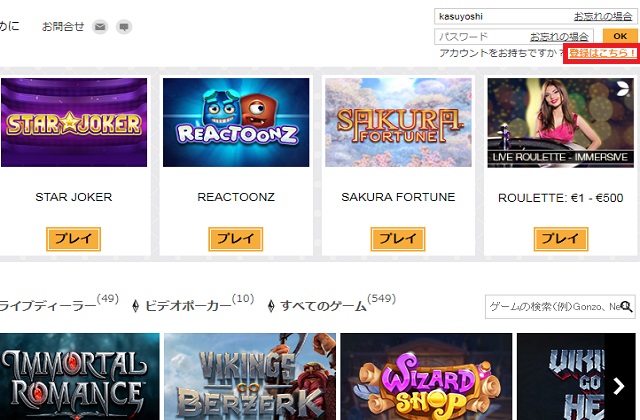Click the SAKURA FORTUNE title text
The image size is (640, 420).
[x=398, y=197]
